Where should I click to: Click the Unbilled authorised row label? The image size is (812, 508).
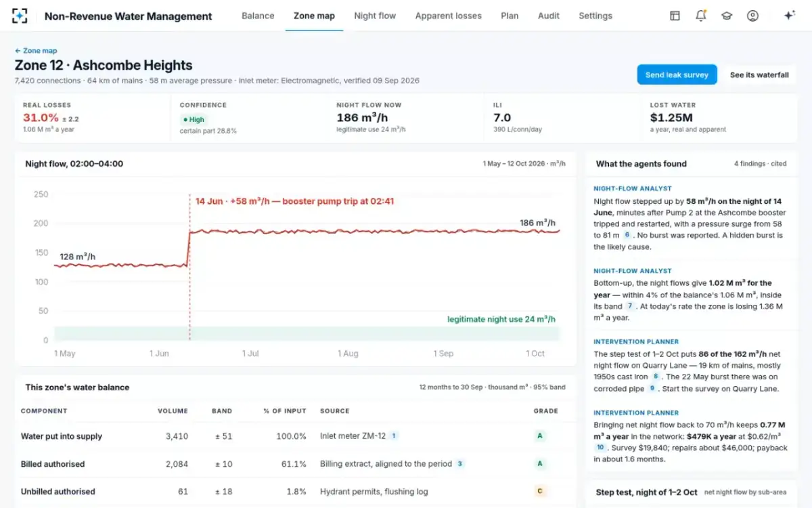coord(58,492)
